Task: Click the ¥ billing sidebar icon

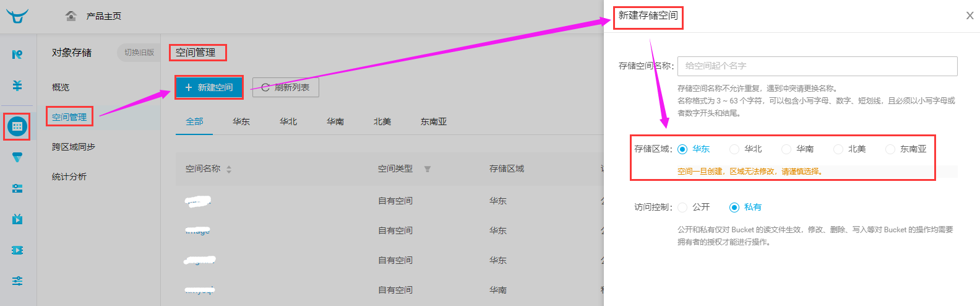Action: [x=17, y=85]
